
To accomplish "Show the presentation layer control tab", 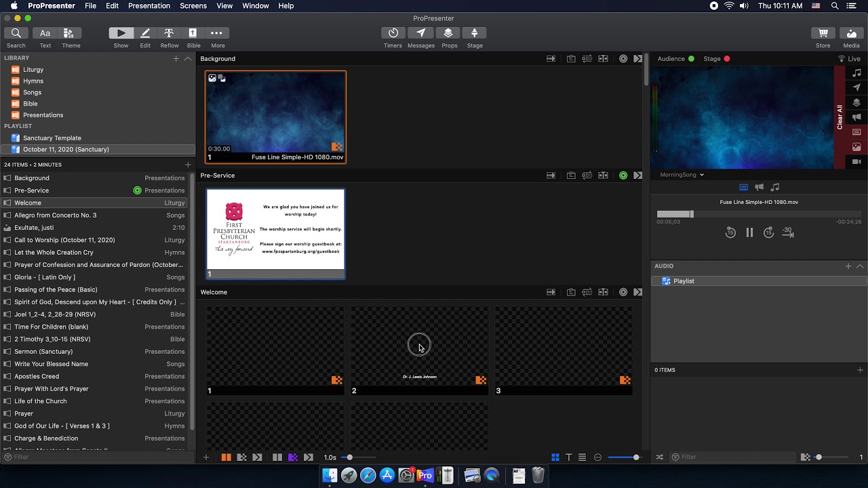I will (743, 187).
